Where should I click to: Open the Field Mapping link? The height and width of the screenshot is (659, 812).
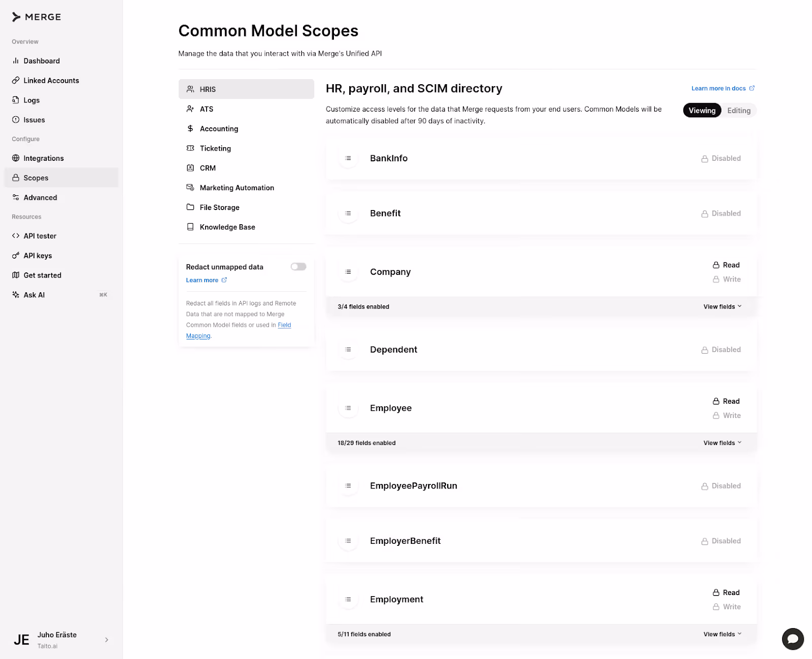click(x=239, y=330)
